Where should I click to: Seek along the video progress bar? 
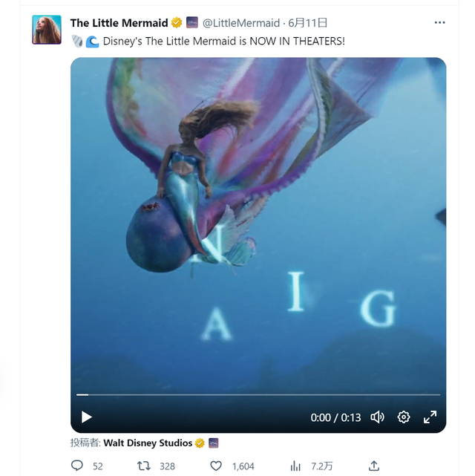coord(258,395)
